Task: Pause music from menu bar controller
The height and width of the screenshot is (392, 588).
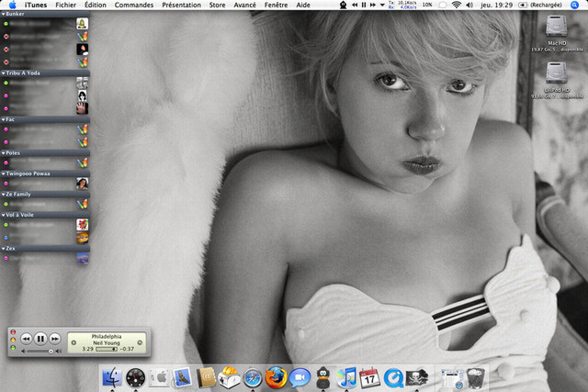Action: point(364,5)
